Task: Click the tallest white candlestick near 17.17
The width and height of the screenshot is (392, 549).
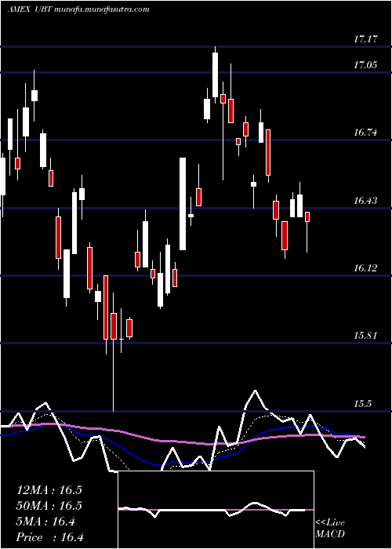Action: point(215,75)
